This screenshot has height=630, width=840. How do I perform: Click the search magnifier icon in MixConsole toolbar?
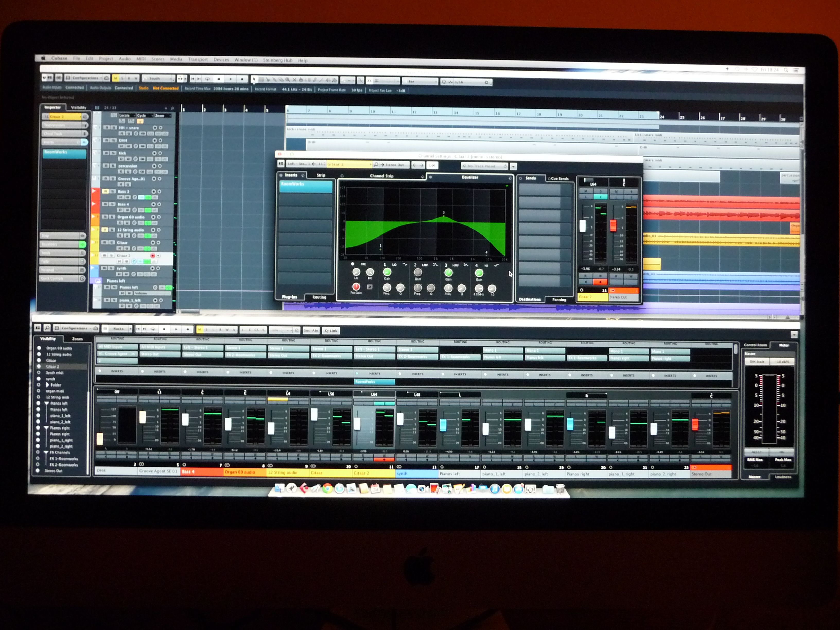pos(47,327)
